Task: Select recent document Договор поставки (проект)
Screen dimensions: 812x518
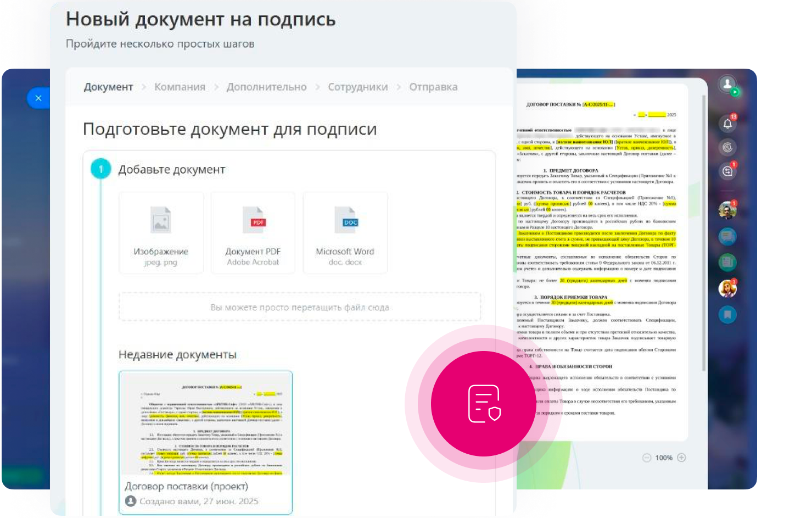Action: tap(206, 442)
